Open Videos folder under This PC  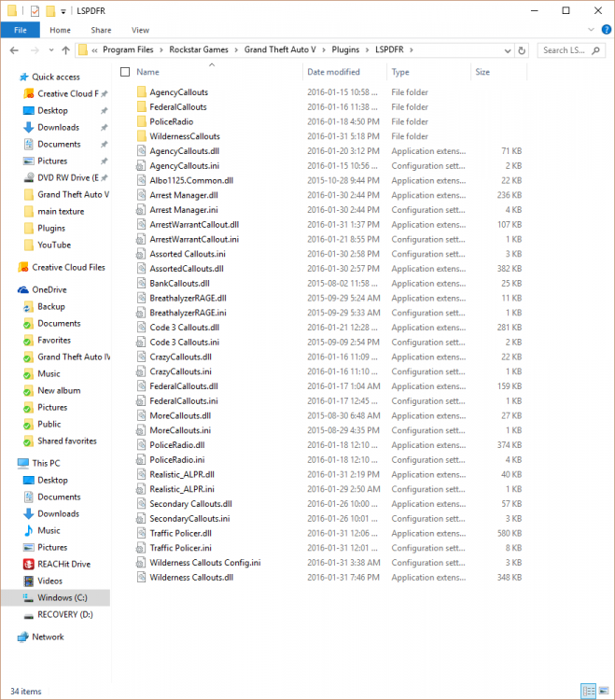click(43, 581)
